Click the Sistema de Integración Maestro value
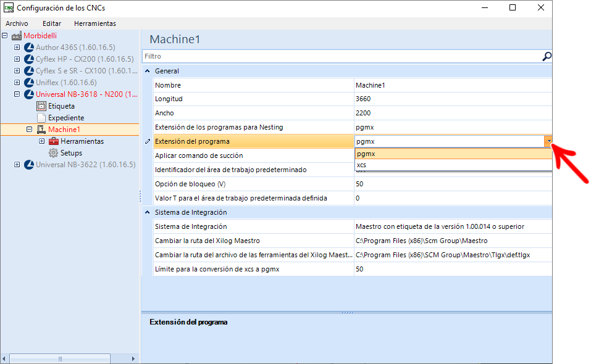591x364 pixels. click(x=453, y=226)
